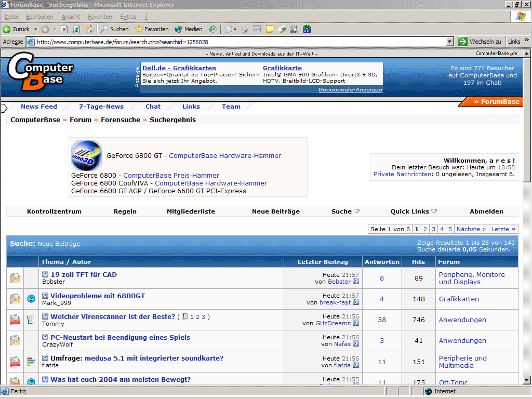Click Neue Beiträge in forum navigation

click(276, 211)
